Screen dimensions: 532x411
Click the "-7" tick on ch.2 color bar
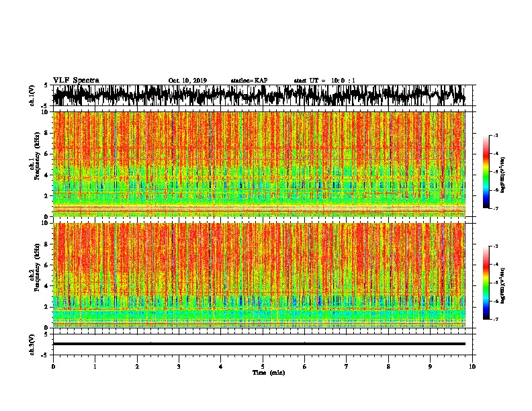click(496, 319)
